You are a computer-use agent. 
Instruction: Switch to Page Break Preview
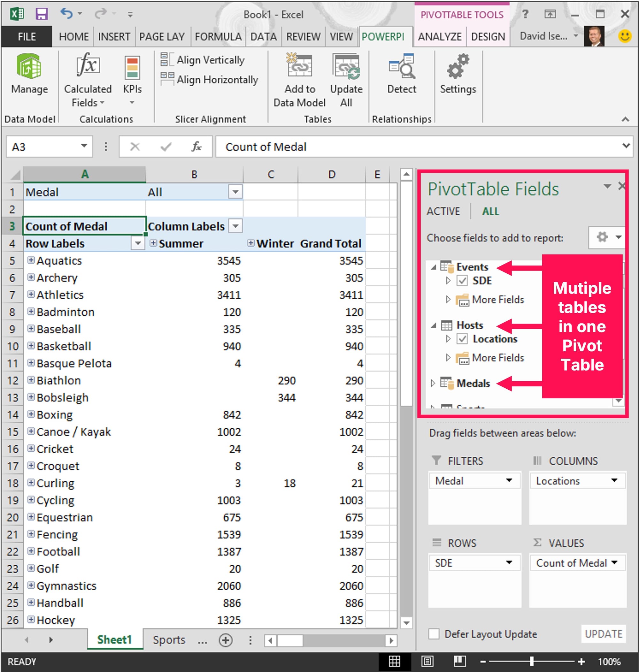pyautogui.click(x=459, y=661)
